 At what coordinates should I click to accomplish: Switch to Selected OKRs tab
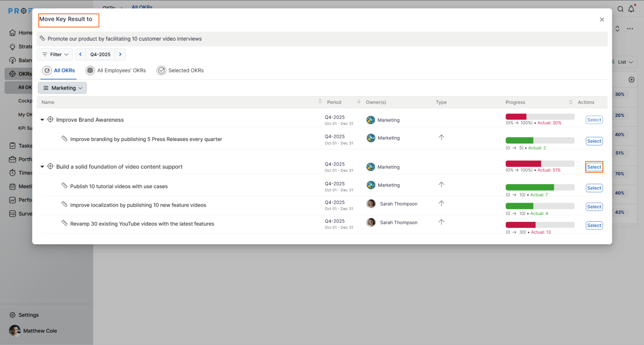click(180, 71)
